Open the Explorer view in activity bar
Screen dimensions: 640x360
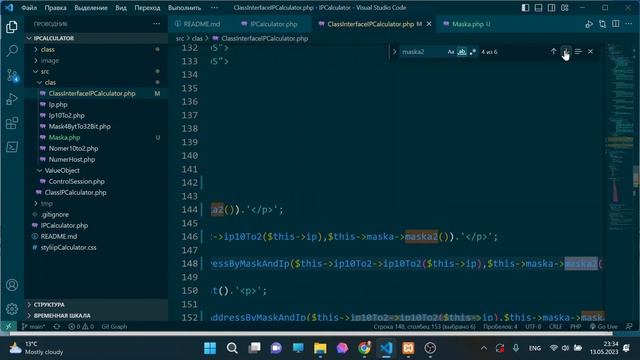click(12, 27)
